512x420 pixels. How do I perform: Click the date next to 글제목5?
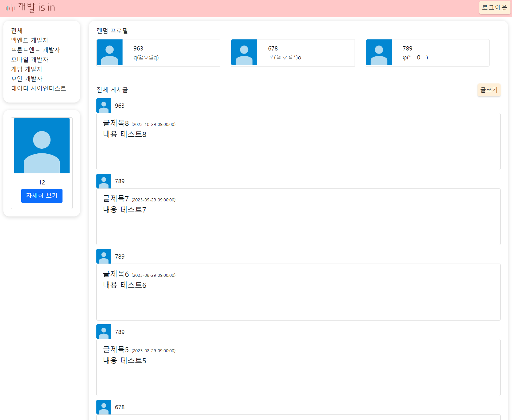pos(154,351)
